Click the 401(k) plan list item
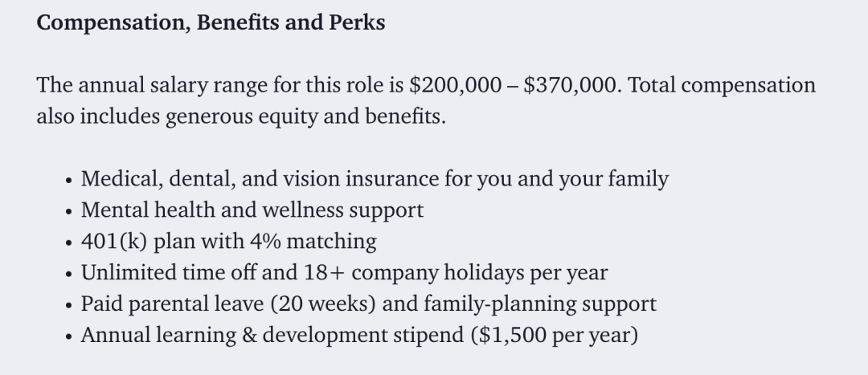This screenshot has height=375, width=868. pos(228,242)
